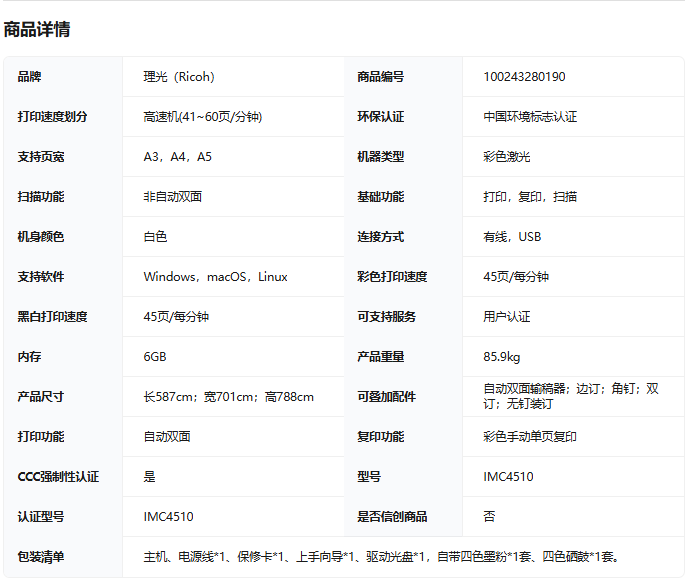Screen dimensions: 691x585
Task: Click body color value 白色
Action: click(x=155, y=237)
